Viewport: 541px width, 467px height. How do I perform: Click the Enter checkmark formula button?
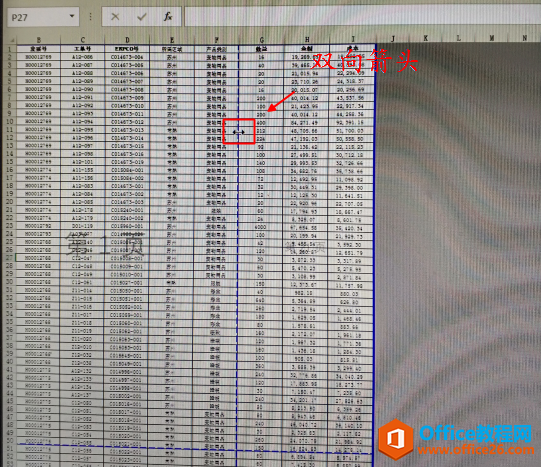[141, 17]
